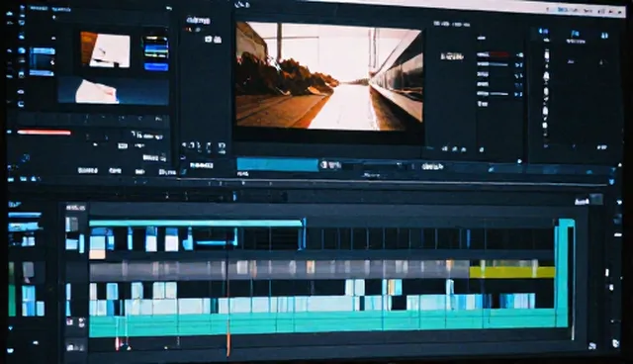
Task: Select the yellow clip on the gray video track
Action: (512, 272)
